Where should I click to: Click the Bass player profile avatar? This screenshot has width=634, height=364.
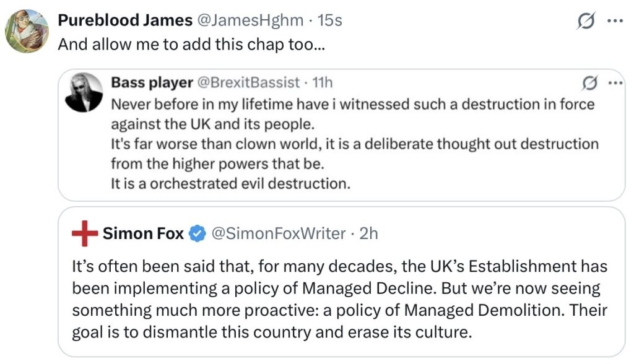(83, 92)
